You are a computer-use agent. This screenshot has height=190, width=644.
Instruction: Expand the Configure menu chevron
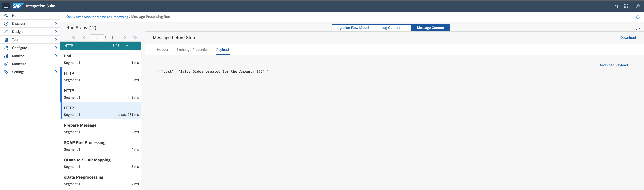click(x=56, y=48)
